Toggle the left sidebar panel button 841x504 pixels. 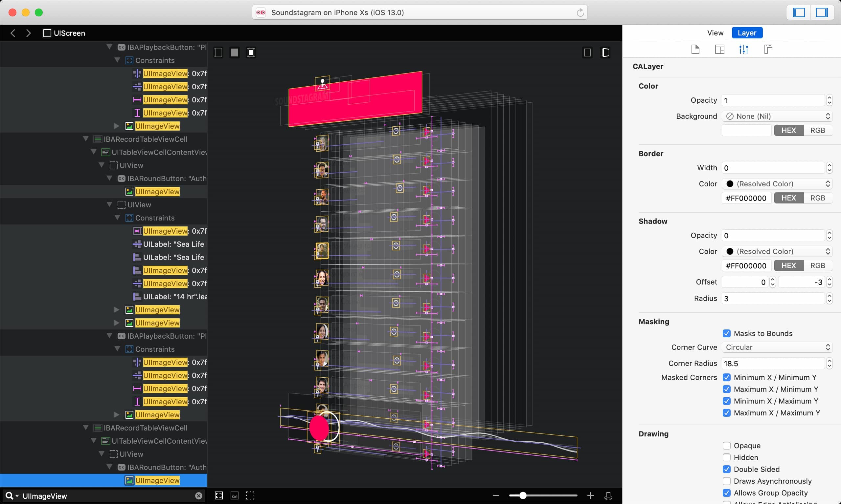(x=799, y=12)
